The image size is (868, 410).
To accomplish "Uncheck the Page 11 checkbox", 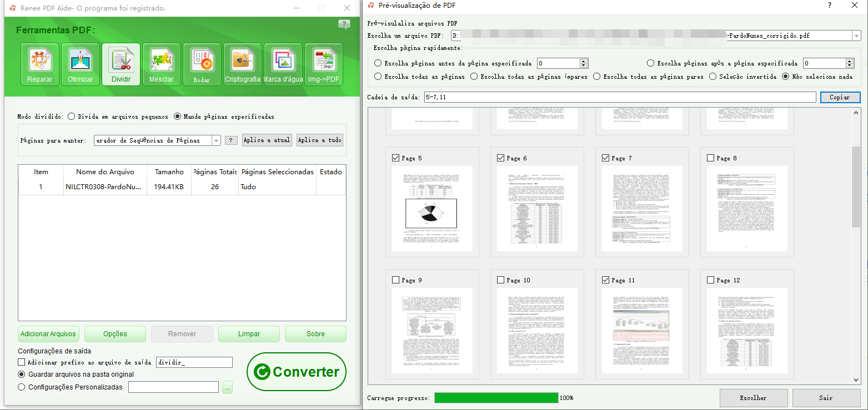I will coord(606,280).
